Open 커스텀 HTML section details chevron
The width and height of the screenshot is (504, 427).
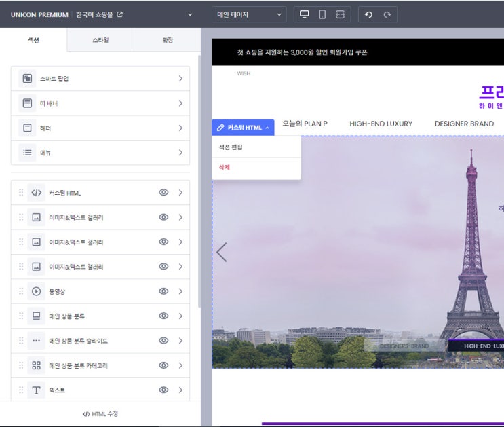[x=180, y=192]
